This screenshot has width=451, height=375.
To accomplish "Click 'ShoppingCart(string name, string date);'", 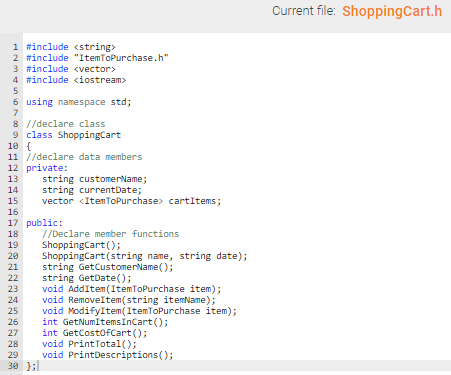I will [x=145, y=256].
